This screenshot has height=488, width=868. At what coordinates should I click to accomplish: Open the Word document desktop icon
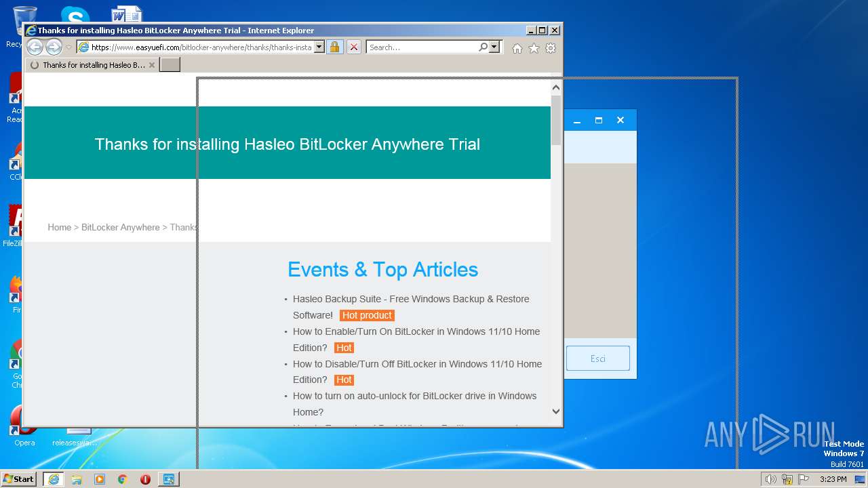[126, 15]
